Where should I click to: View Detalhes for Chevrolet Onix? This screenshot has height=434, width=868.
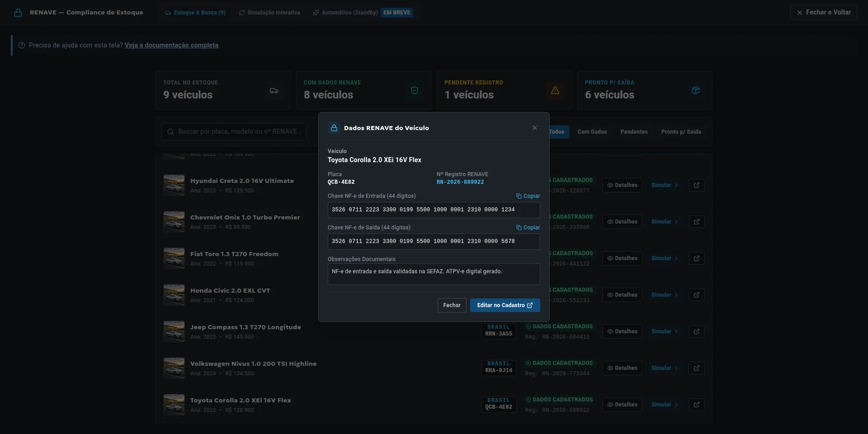click(622, 222)
